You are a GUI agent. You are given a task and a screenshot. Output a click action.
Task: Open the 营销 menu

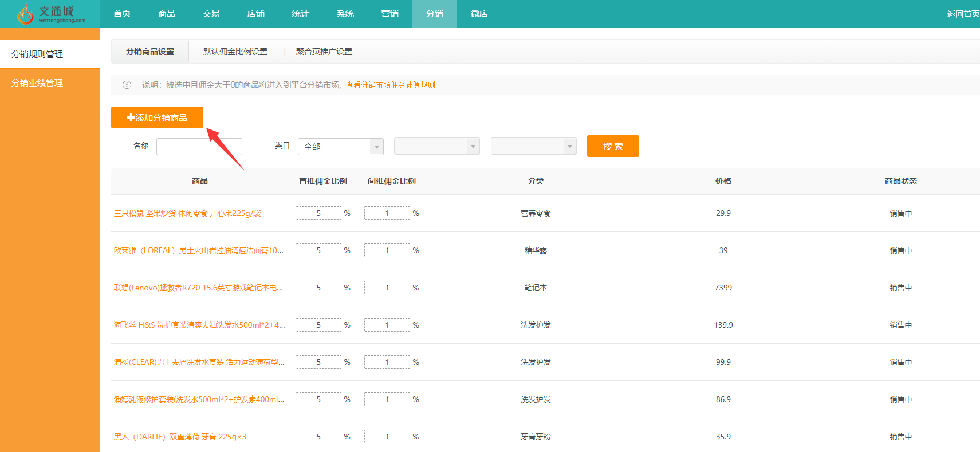[390, 14]
